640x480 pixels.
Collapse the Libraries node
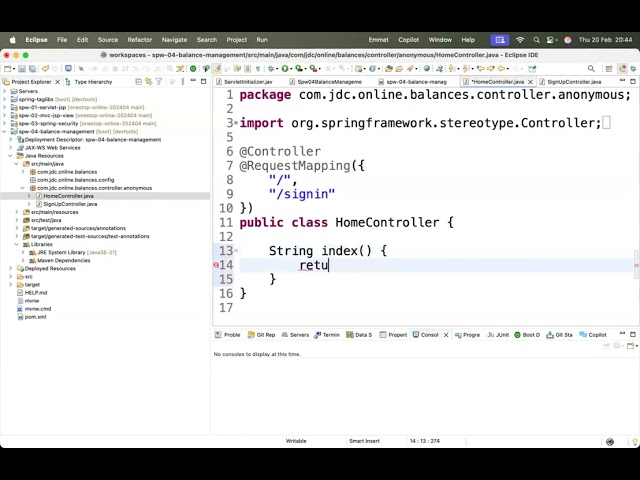point(17,244)
